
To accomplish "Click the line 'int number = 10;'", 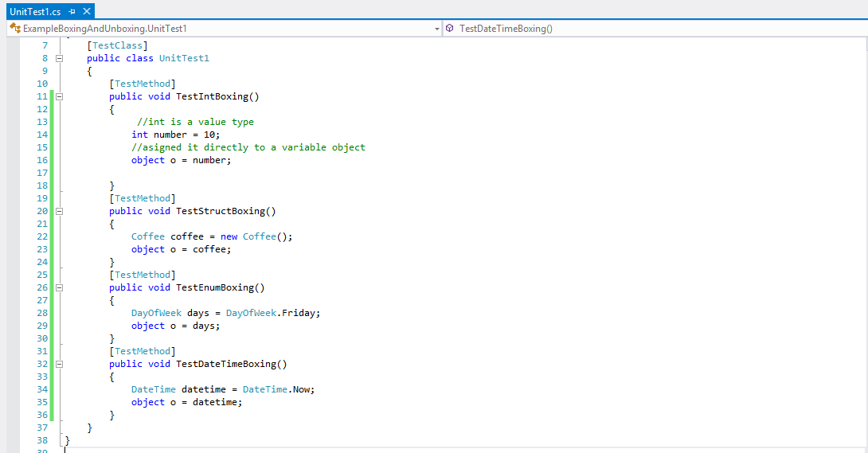I will pos(175,135).
